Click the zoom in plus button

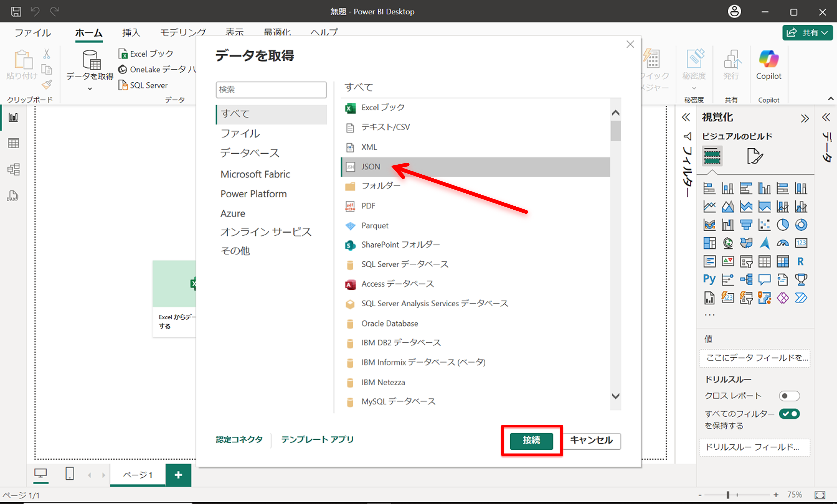[776, 495]
